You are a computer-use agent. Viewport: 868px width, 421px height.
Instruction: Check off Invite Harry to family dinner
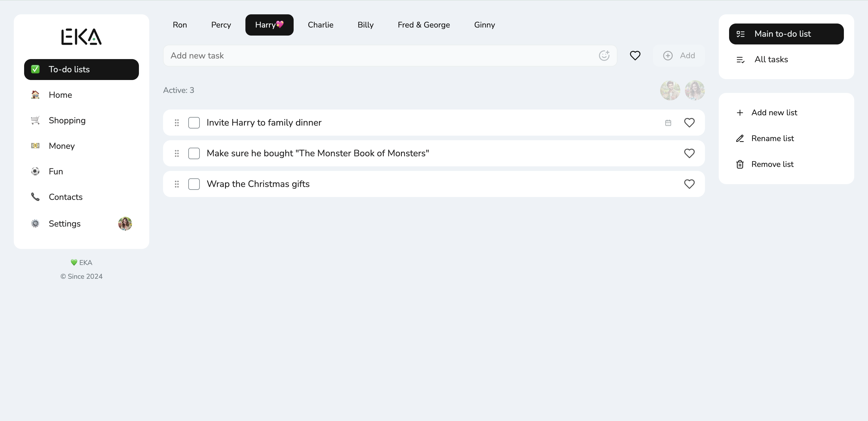coord(194,123)
